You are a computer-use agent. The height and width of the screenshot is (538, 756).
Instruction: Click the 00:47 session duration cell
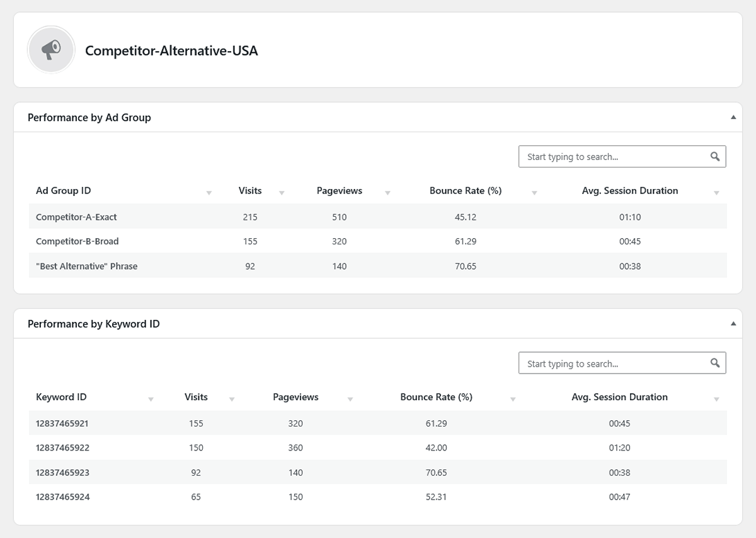[620, 497]
